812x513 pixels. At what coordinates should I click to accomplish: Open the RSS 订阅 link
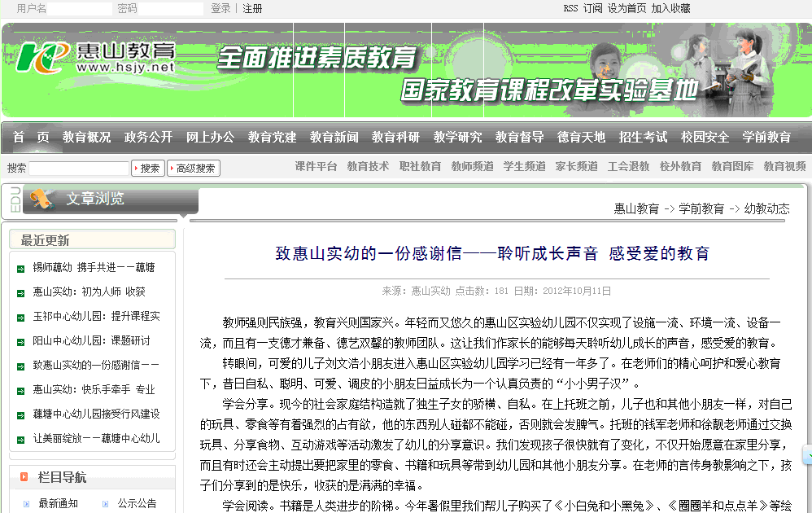(x=583, y=8)
